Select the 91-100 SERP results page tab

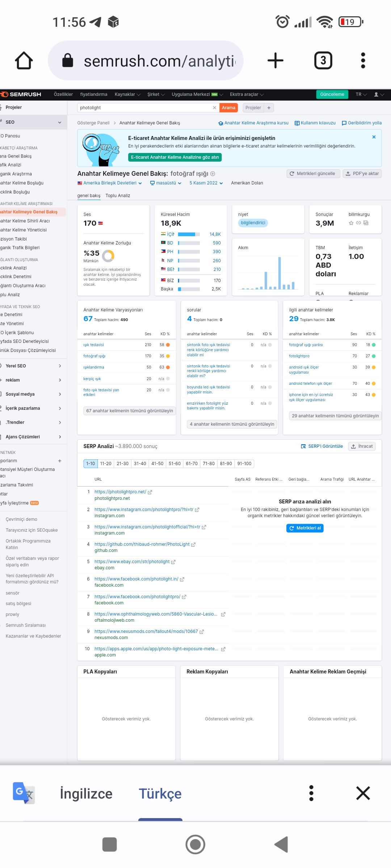coord(244,464)
